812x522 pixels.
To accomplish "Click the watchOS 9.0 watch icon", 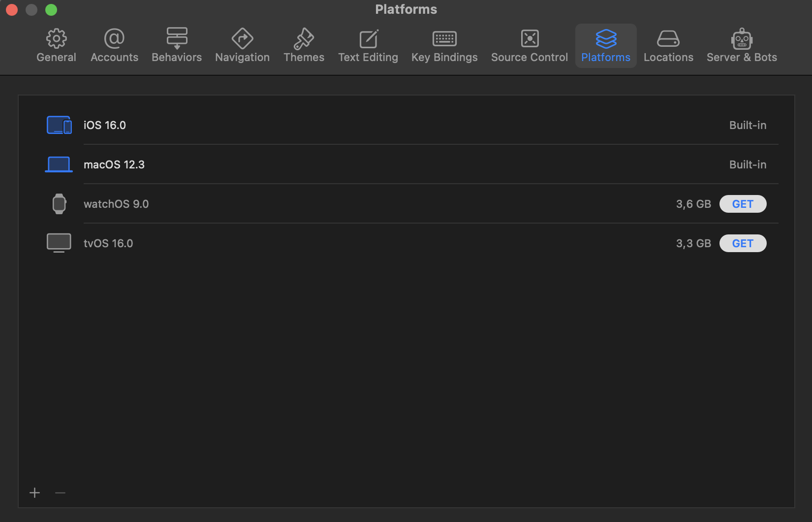I will click(x=59, y=204).
